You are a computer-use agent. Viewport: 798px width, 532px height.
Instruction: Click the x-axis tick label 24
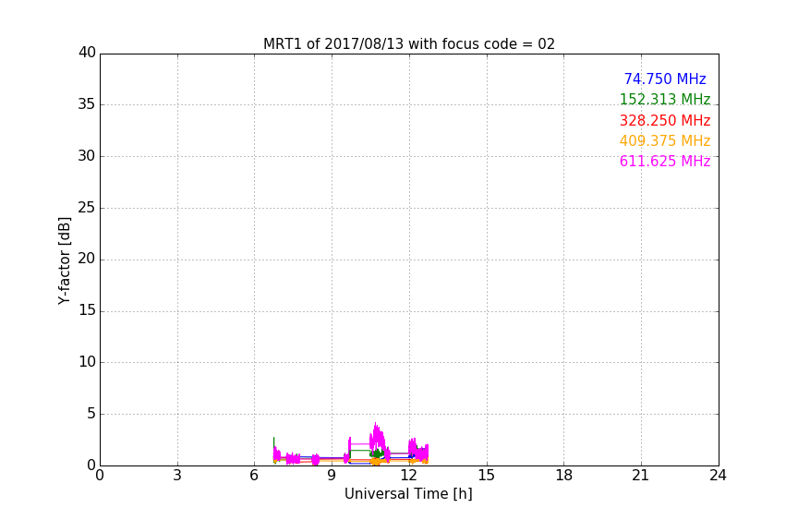click(718, 476)
